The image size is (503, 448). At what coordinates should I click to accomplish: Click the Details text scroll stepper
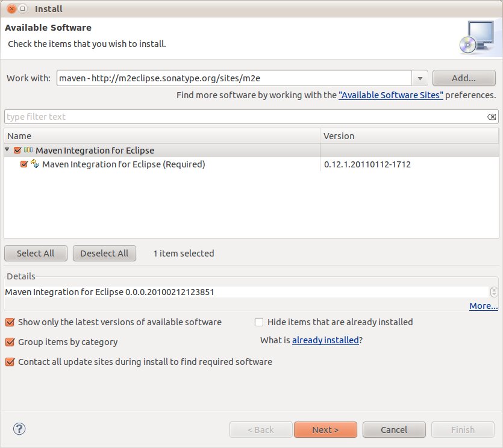coord(494,292)
